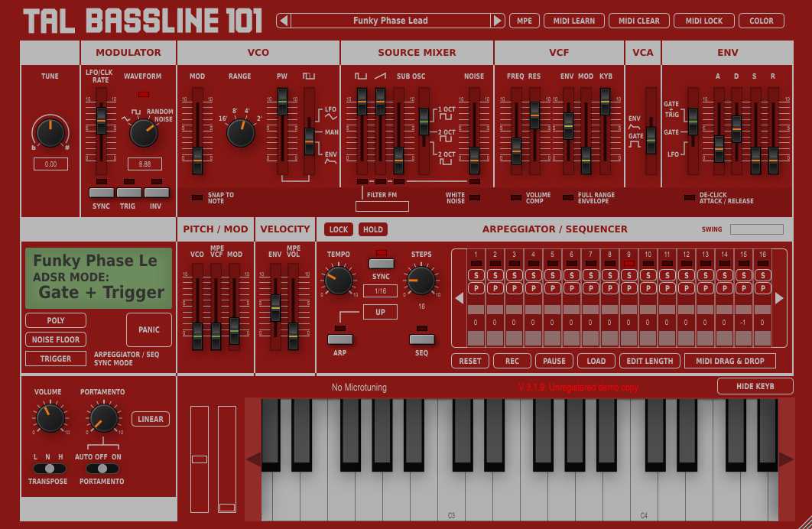The width and height of the screenshot is (812, 529).
Task: Click the HIDE KEYB button
Action: [755, 386]
